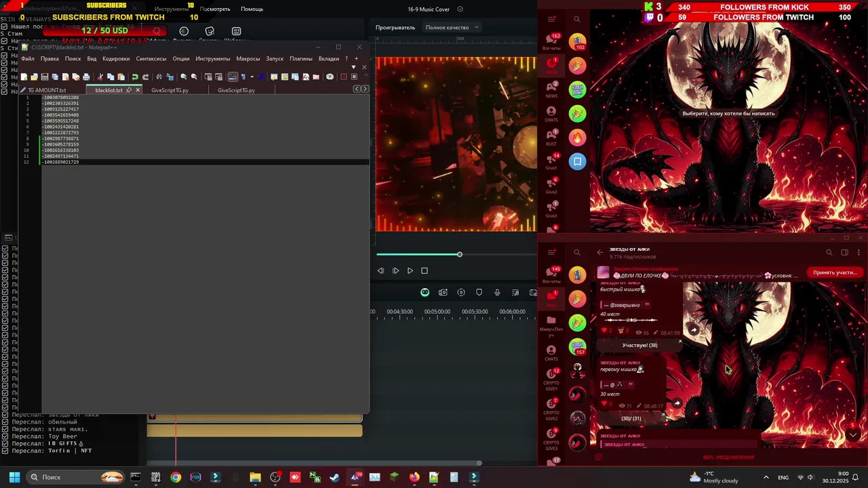Step back one frame in the preview
This screenshot has width=868, height=488.
pyautogui.click(x=380, y=270)
